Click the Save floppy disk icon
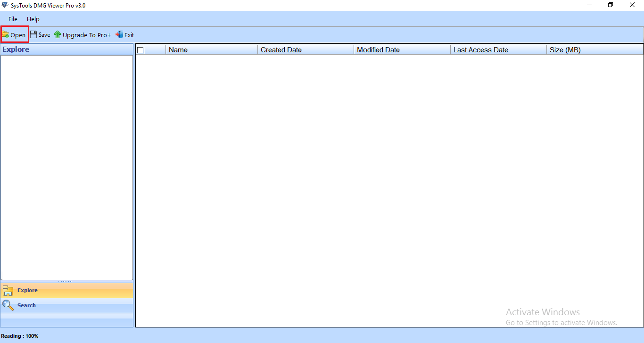Image resolution: width=644 pixels, height=343 pixels. pos(33,34)
